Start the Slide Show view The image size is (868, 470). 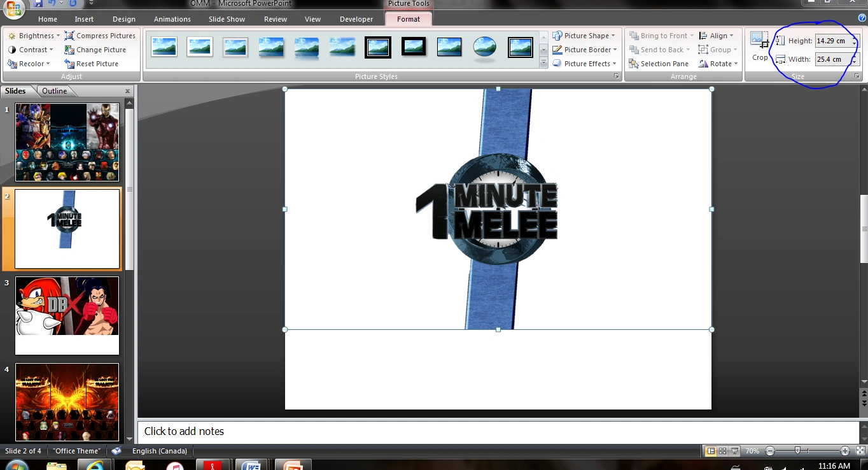click(x=735, y=451)
